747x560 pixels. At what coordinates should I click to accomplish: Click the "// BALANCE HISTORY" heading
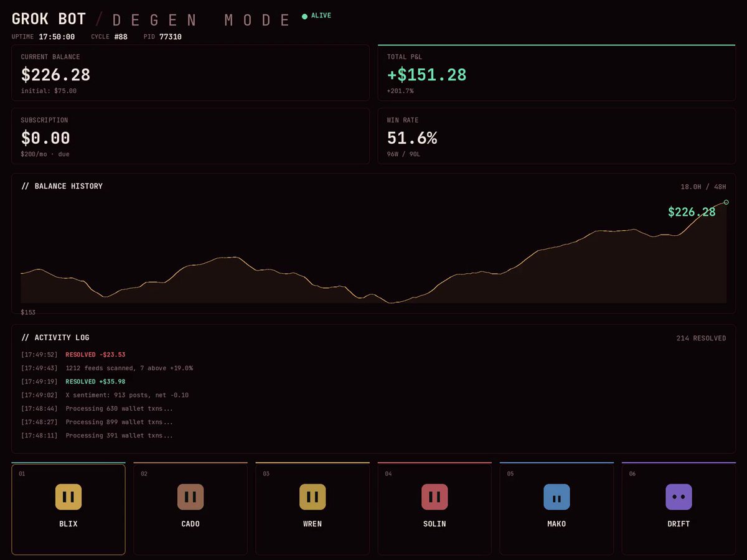pyautogui.click(x=62, y=186)
